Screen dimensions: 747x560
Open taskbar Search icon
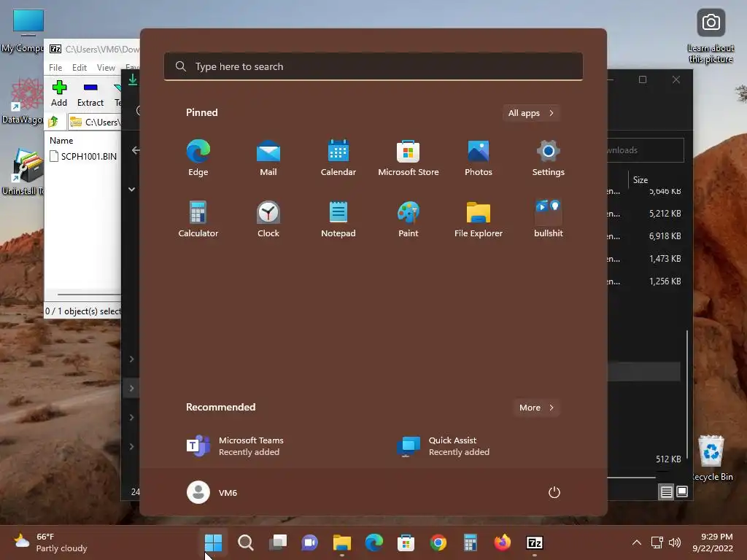coord(246,542)
